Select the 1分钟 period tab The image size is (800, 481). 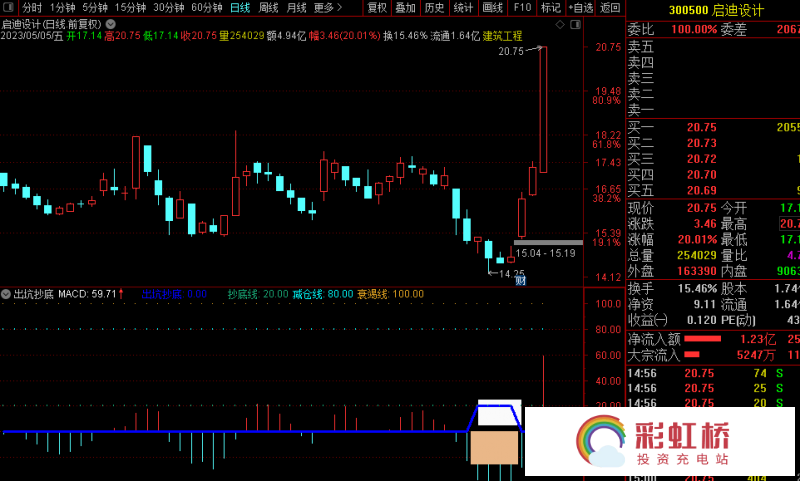pos(62,8)
